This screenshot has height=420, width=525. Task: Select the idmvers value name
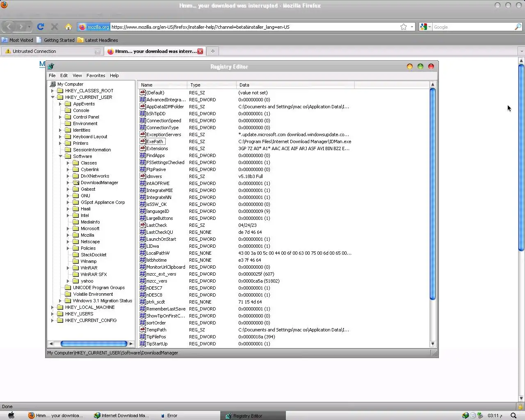coord(154,176)
